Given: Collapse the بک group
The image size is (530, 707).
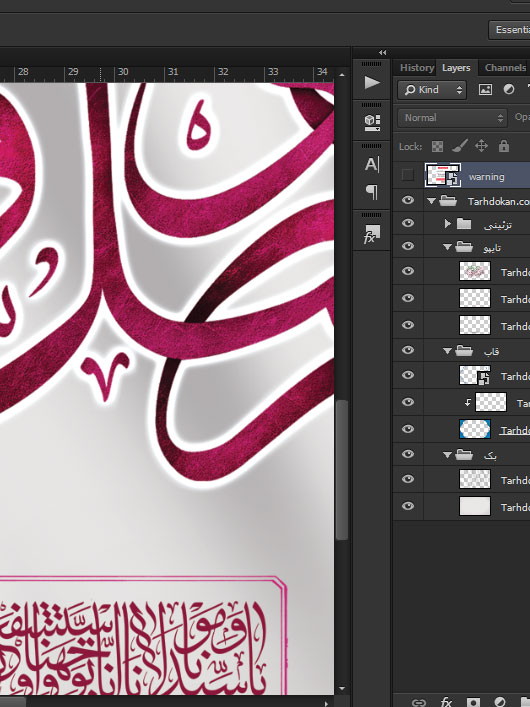Looking at the screenshot, I should coord(447,455).
